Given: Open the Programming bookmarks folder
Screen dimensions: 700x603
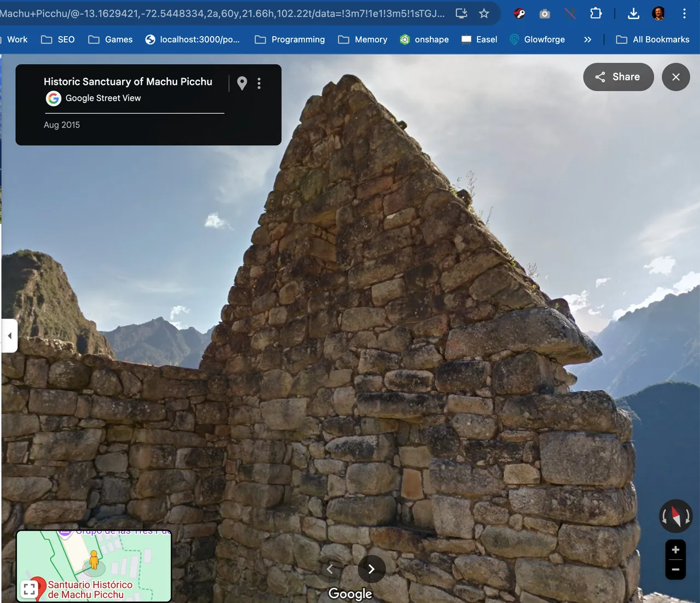Looking at the screenshot, I should (290, 39).
